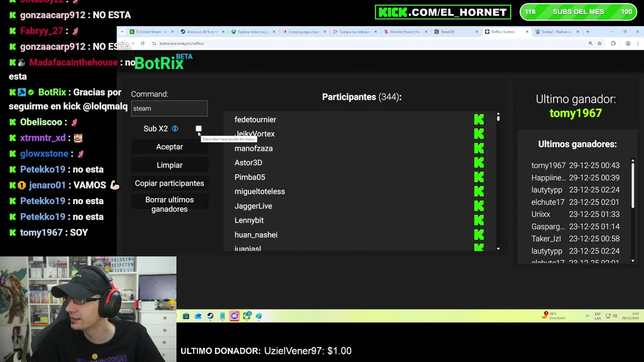Click the Happiine... row in Ultimos ganadores
The width and height of the screenshot is (644, 362).
click(x=576, y=177)
